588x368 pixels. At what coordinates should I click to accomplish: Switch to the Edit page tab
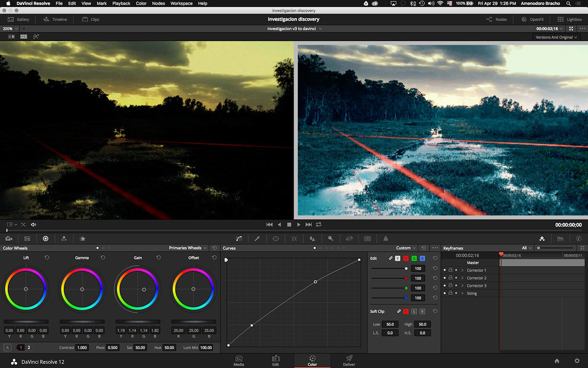pos(276,361)
